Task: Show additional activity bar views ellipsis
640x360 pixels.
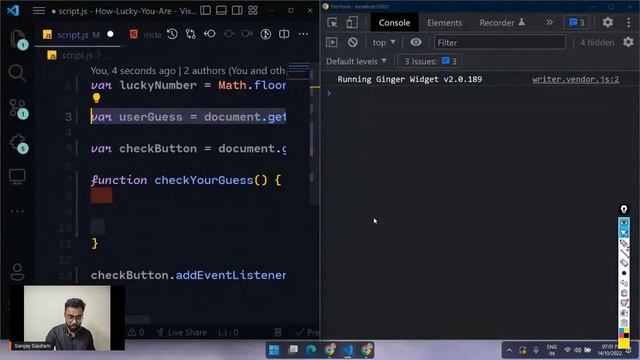Action: point(17,211)
